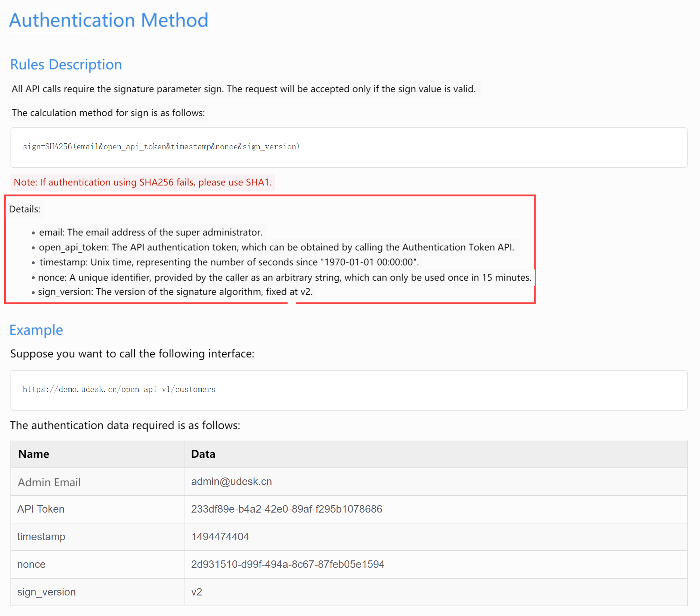Click the demo.udesk.cn customers URL code
This screenshot has height=616, width=700.
pyautogui.click(x=119, y=389)
